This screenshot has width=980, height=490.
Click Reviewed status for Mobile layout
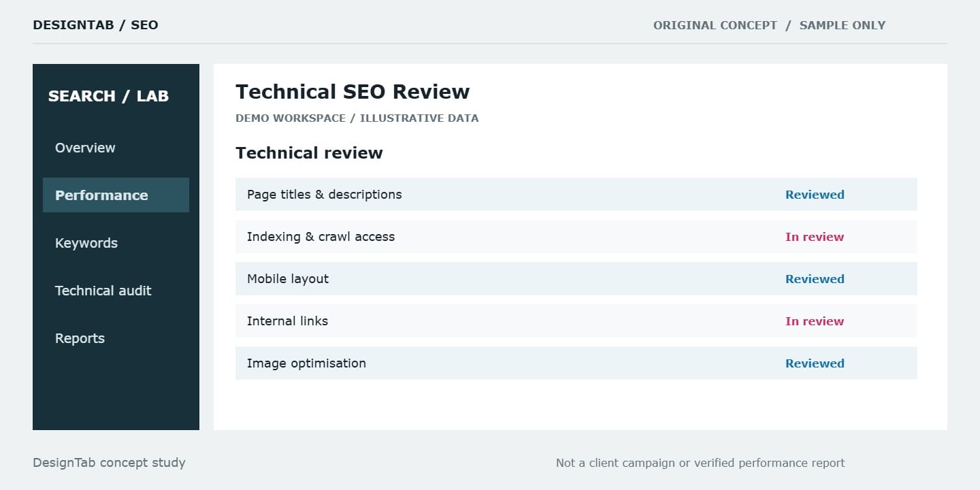coord(815,279)
